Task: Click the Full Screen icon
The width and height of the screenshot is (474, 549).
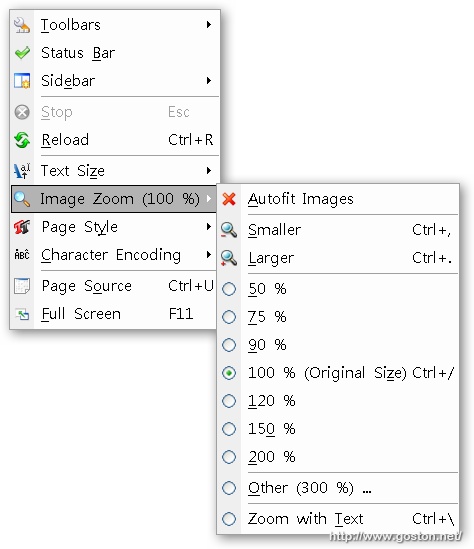Action: 22,314
